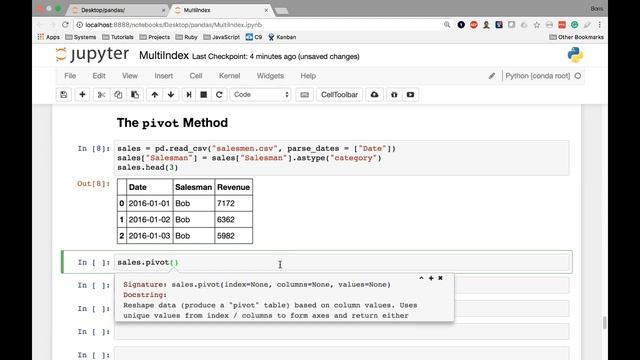Close the MultiIndex browser tab

coord(267,10)
